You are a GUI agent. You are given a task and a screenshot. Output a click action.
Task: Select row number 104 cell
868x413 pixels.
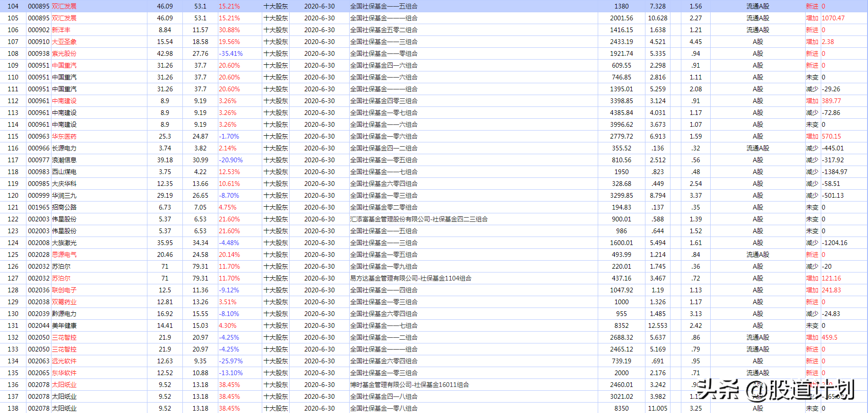[x=13, y=6]
